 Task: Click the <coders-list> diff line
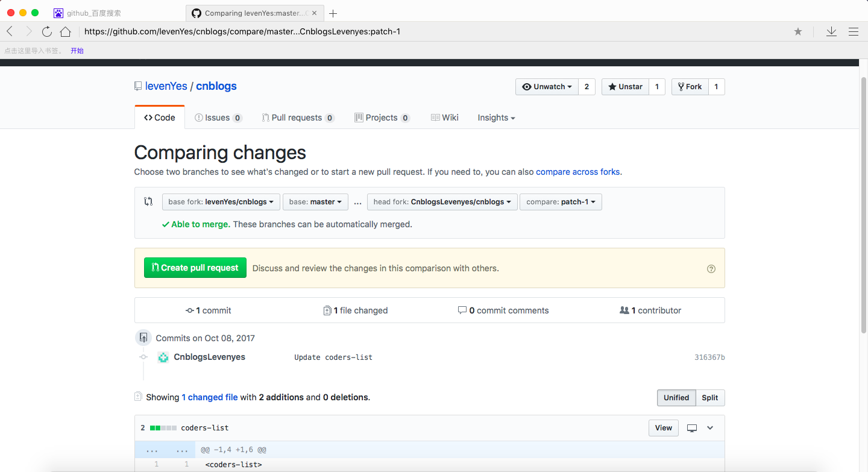pos(234,465)
